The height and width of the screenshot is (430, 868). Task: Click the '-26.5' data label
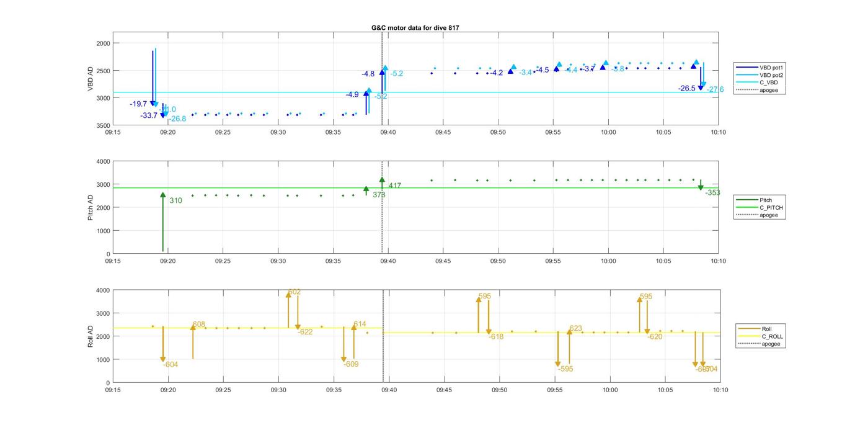click(687, 89)
